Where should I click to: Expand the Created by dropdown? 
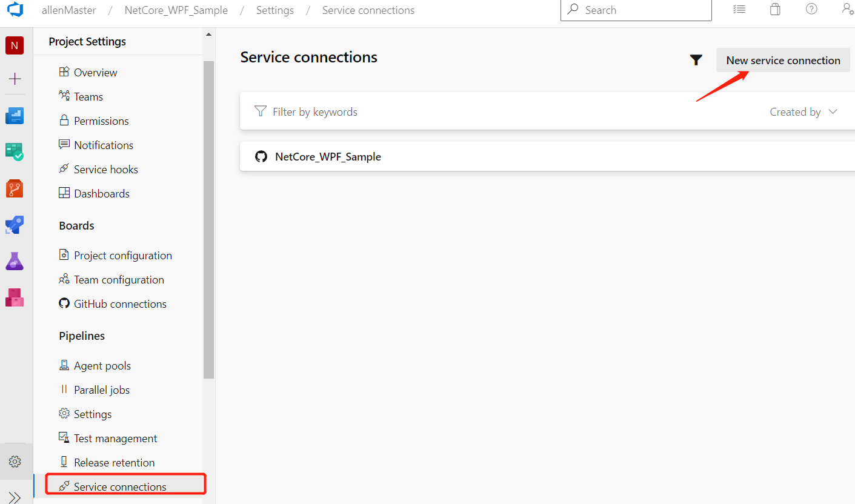pos(803,111)
